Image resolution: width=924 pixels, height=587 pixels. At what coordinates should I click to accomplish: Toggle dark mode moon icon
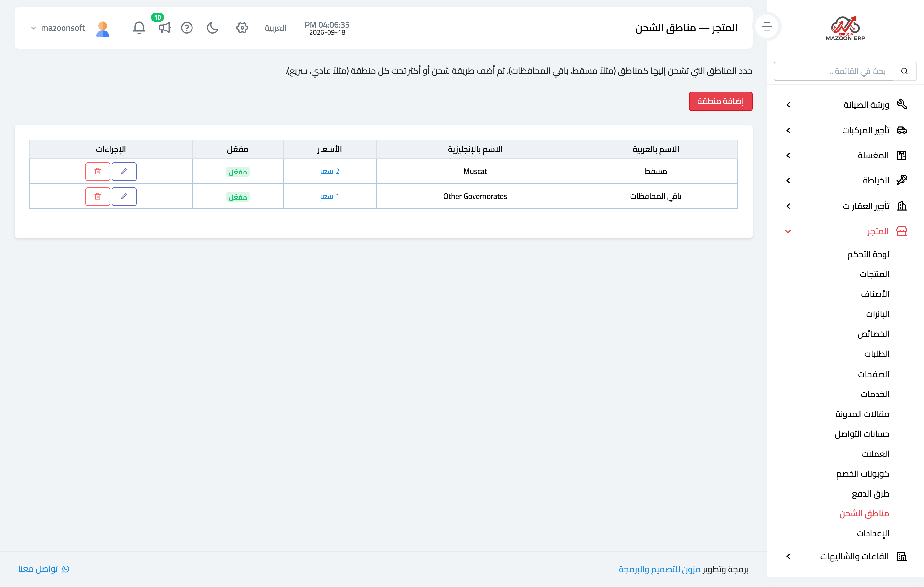pyautogui.click(x=213, y=28)
